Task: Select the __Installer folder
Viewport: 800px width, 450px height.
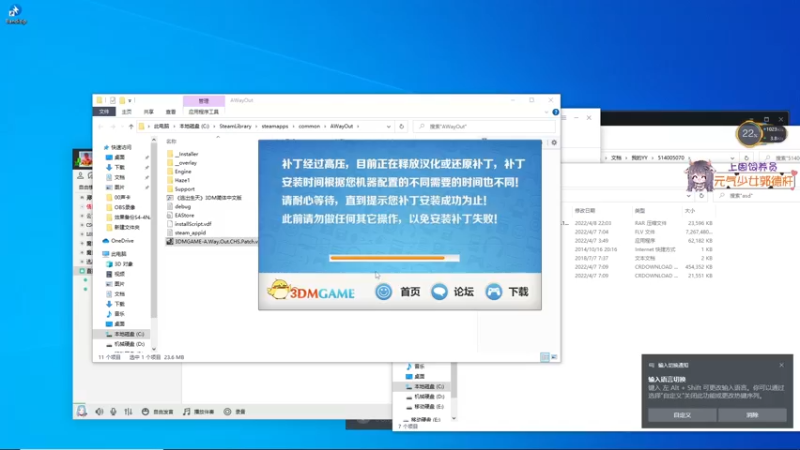Action: click(x=182, y=154)
